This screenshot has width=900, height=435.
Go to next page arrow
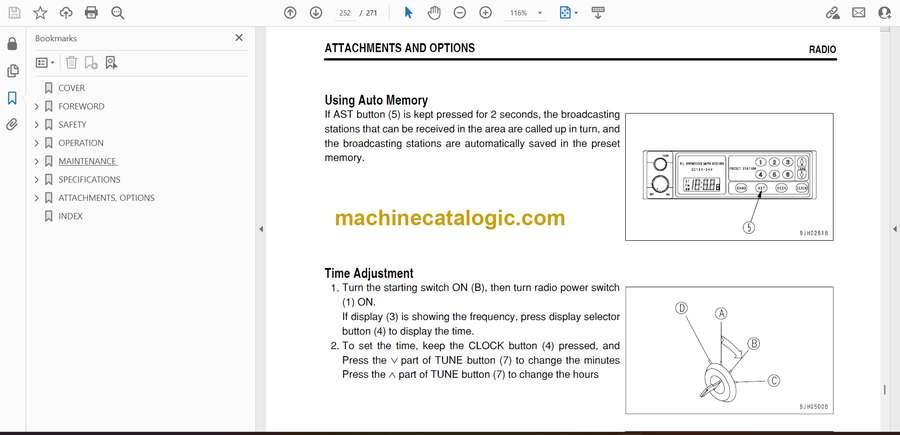pos(316,13)
